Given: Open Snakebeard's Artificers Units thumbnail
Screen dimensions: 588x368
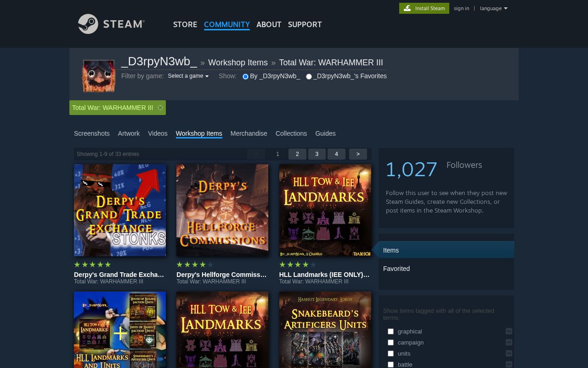Looking at the screenshot, I should [325, 330].
